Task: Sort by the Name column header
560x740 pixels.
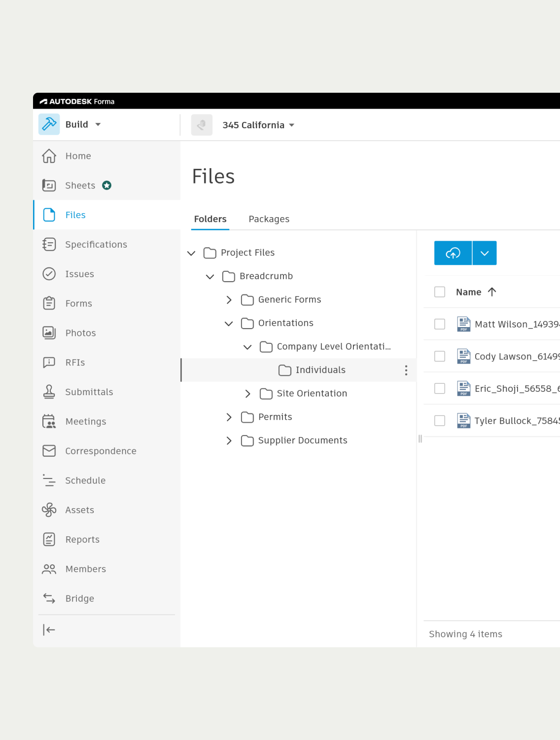Action: coord(469,292)
